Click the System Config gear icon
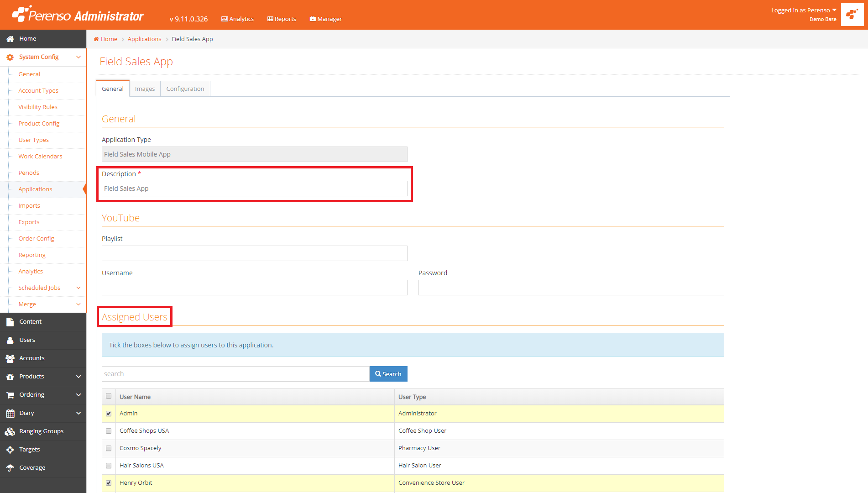 pyautogui.click(x=10, y=57)
